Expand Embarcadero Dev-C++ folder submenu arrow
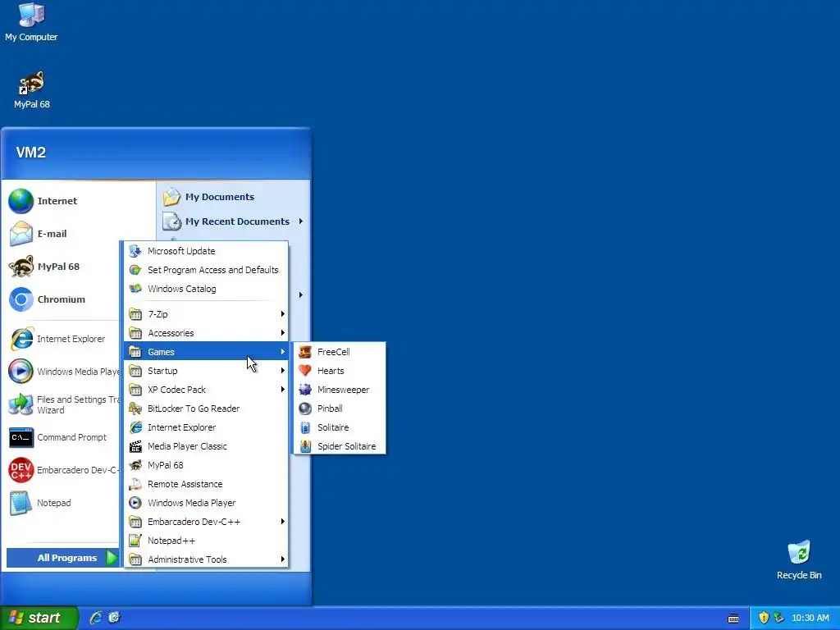Screen dimensions: 840x630 click(x=282, y=522)
